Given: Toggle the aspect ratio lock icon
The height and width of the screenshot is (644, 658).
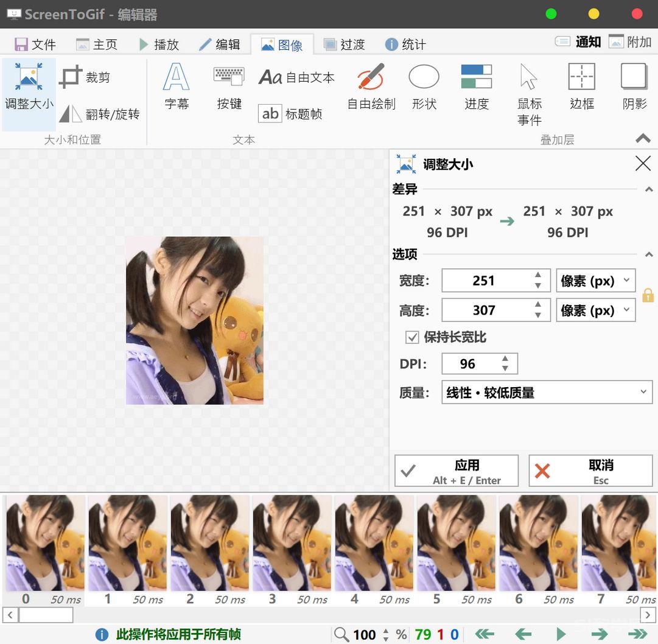Looking at the screenshot, I should coord(648,295).
